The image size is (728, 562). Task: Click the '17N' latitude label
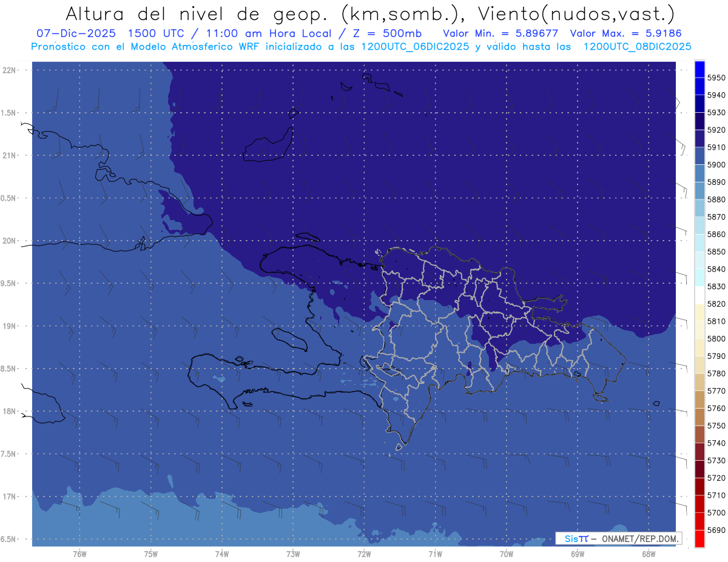[10, 497]
